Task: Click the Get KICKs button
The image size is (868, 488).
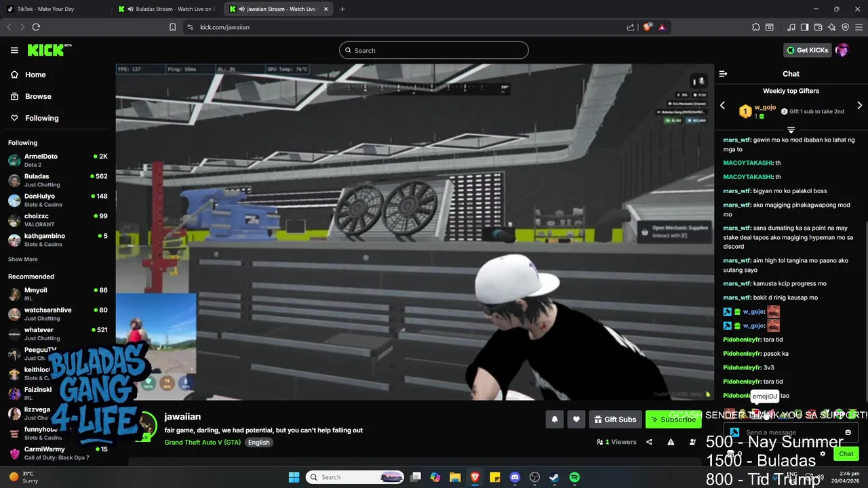Action: click(x=807, y=50)
